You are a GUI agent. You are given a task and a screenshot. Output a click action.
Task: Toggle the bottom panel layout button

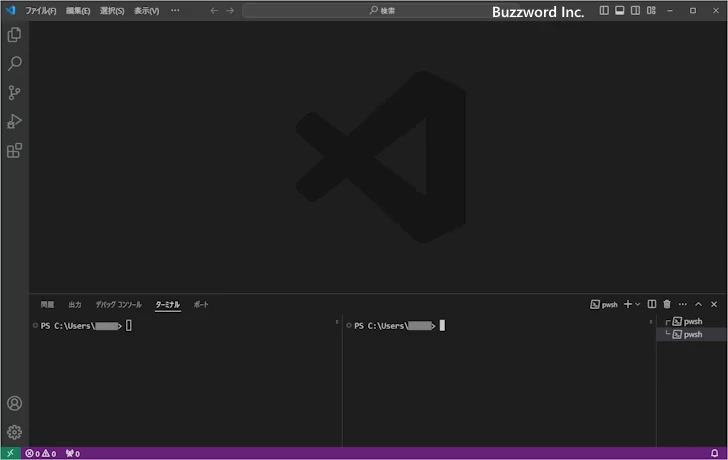coord(620,10)
